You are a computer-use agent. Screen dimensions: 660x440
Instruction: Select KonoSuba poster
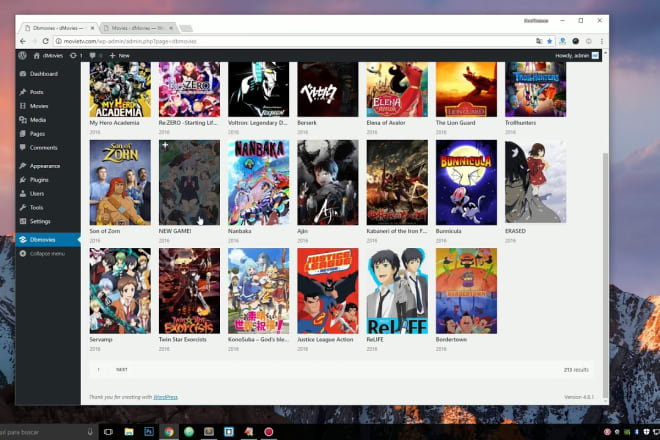point(258,291)
